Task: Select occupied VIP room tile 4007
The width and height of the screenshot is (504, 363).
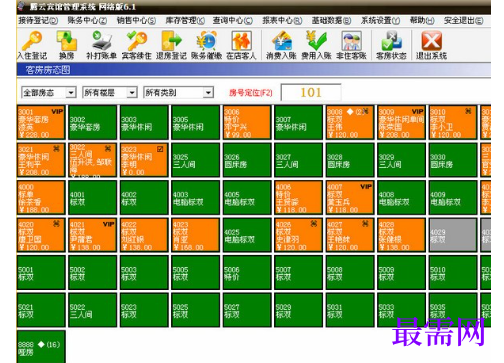Action: 350,198
